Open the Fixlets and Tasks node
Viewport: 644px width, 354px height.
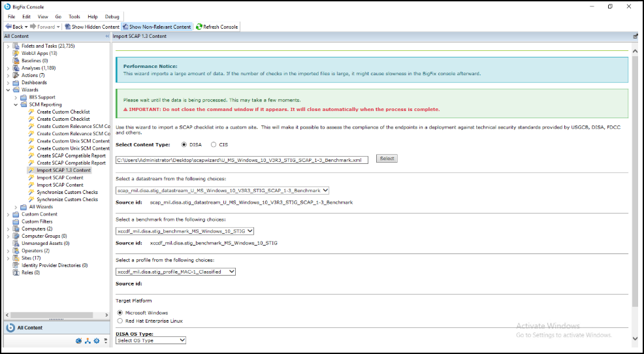point(48,46)
